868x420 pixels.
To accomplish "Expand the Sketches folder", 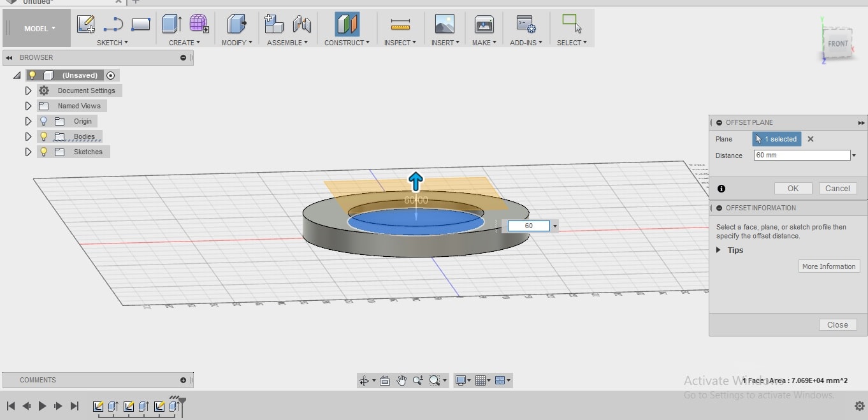I will coord(28,152).
